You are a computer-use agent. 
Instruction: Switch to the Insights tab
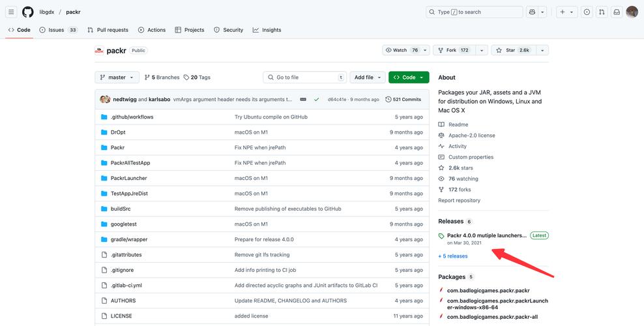[267, 30]
